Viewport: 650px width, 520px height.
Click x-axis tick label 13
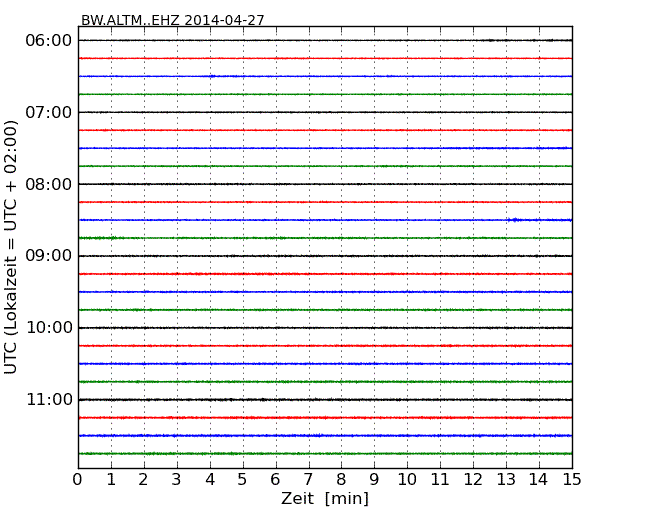pos(506,479)
